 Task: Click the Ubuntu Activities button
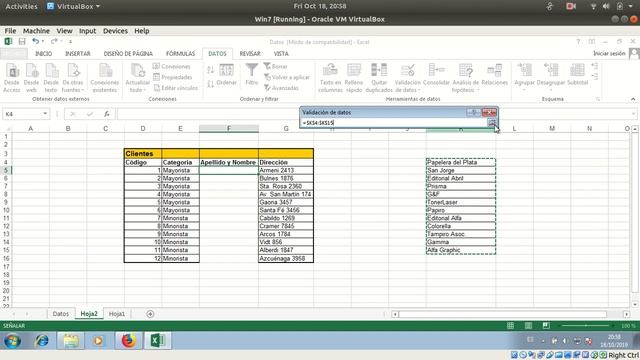pos(21,6)
